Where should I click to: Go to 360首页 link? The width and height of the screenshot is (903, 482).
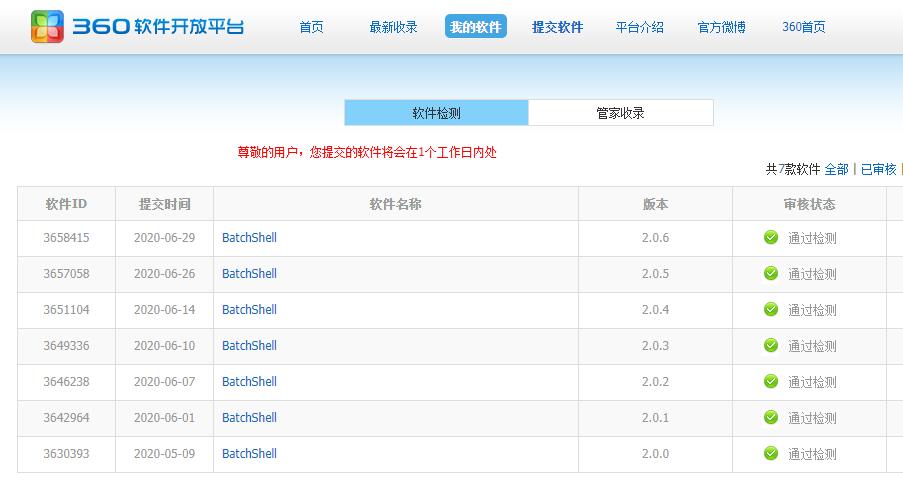[803, 27]
